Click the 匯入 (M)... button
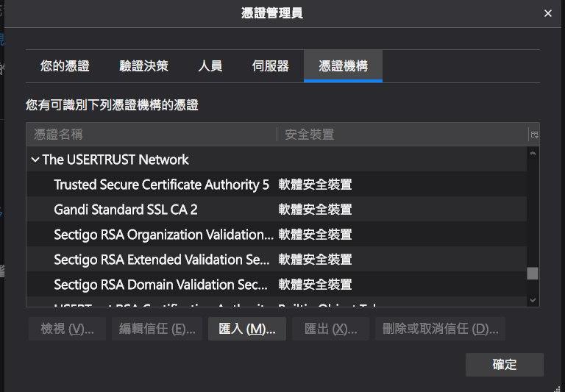This screenshot has width=565, height=392. click(x=247, y=329)
